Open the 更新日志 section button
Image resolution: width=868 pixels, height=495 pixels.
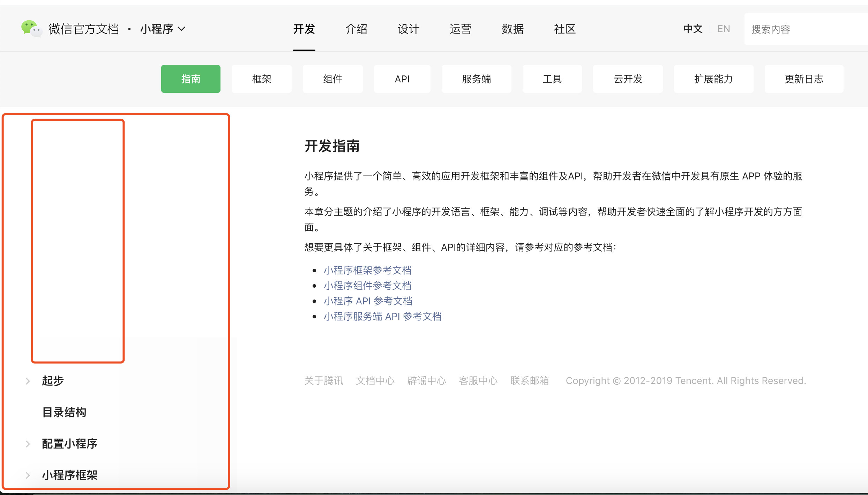(x=804, y=79)
